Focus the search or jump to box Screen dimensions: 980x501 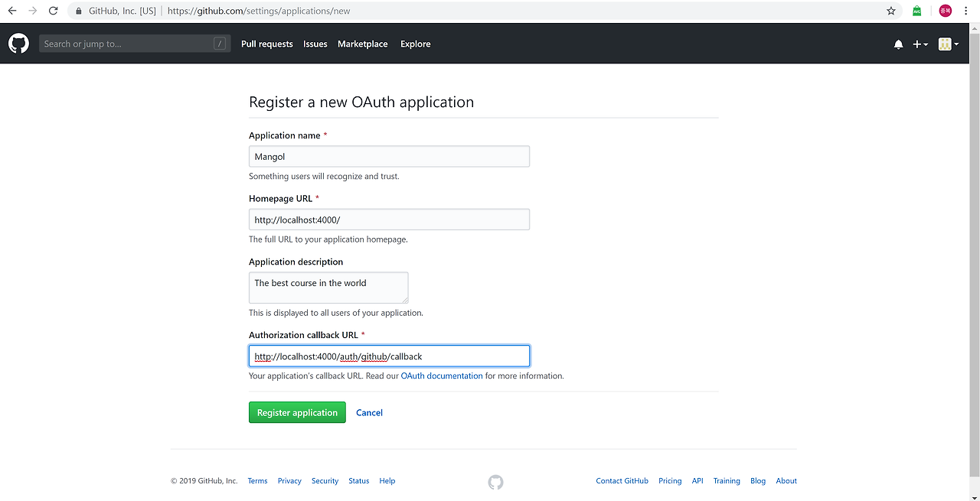tap(127, 44)
